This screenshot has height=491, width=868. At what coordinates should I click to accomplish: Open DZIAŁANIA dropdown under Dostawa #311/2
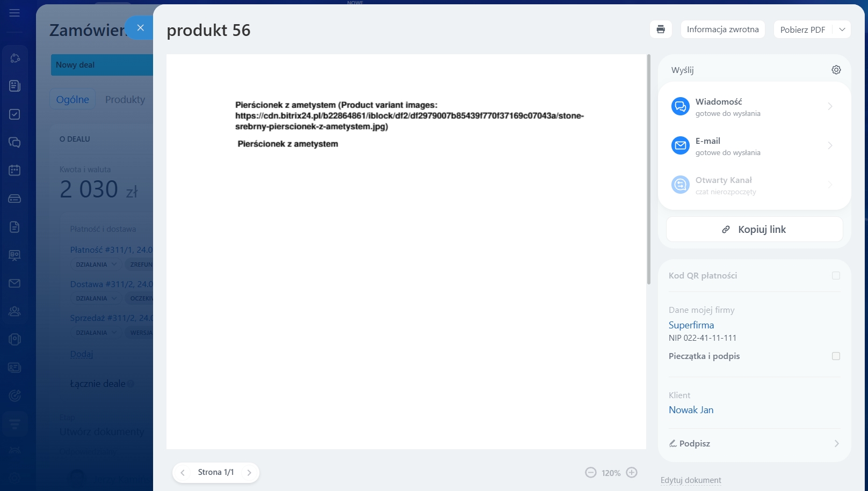[x=96, y=298]
